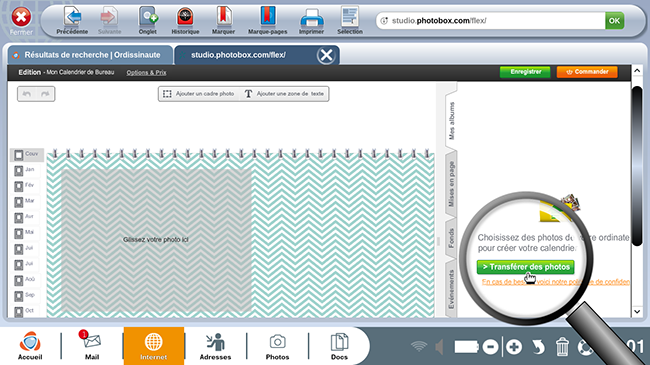
Task: Add a text zone to the calendar
Action: point(284,94)
